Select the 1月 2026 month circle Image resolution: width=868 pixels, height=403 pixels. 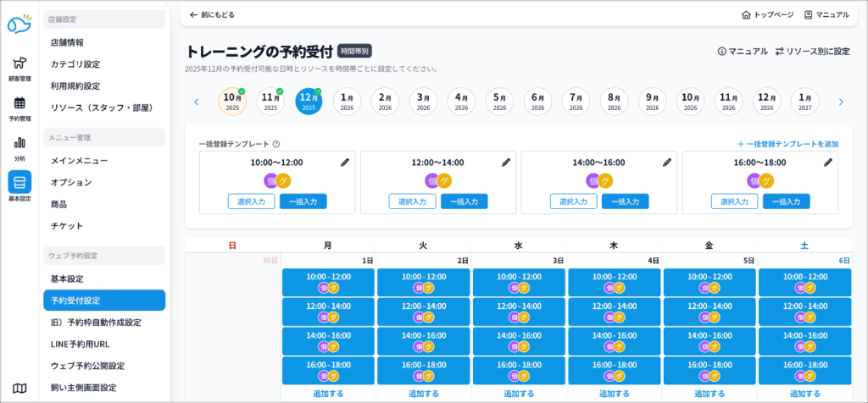click(x=347, y=102)
